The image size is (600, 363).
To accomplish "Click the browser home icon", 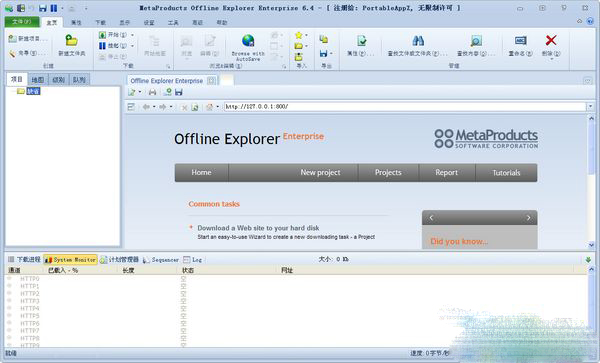I will 209,107.
